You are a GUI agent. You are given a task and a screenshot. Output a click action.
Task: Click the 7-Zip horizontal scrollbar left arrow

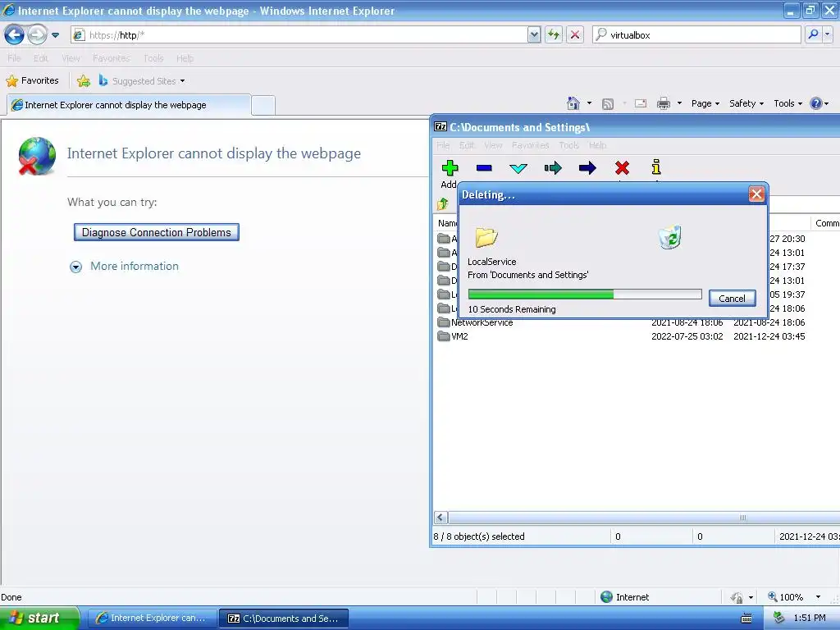click(441, 518)
